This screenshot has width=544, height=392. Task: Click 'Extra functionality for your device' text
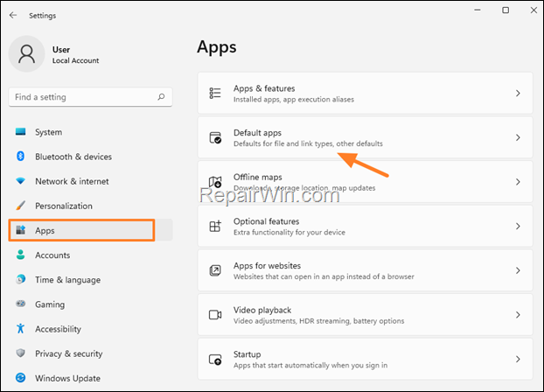289,232
